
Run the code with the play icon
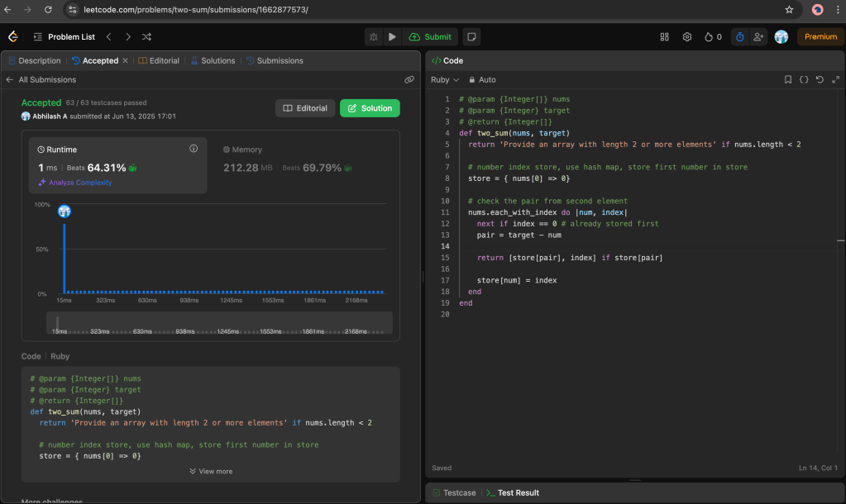coord(392,36)
